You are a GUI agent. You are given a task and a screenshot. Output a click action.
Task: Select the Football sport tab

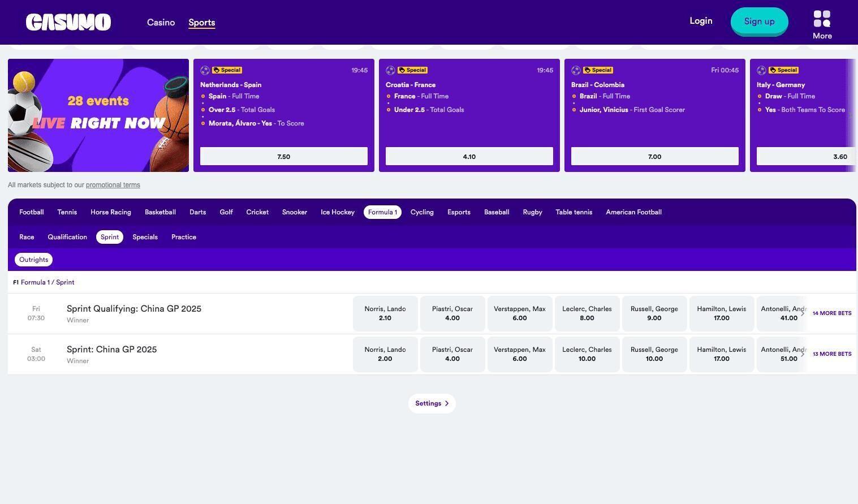pyautogui.click(x=32, y=212)
